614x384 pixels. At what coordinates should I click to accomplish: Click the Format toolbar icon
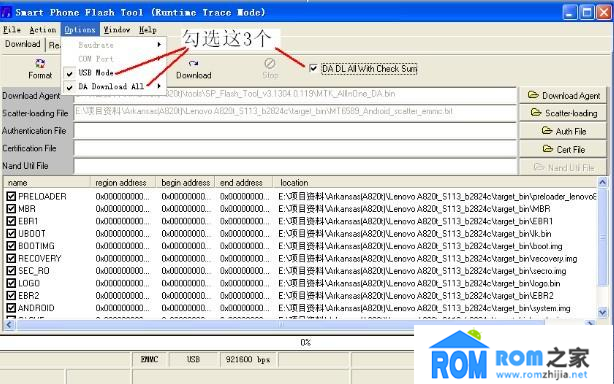(x=40, y=69)
